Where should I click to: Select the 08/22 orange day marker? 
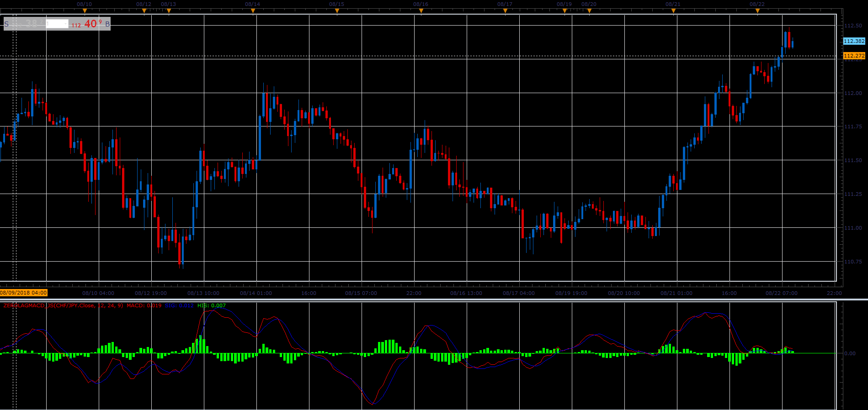757,11
